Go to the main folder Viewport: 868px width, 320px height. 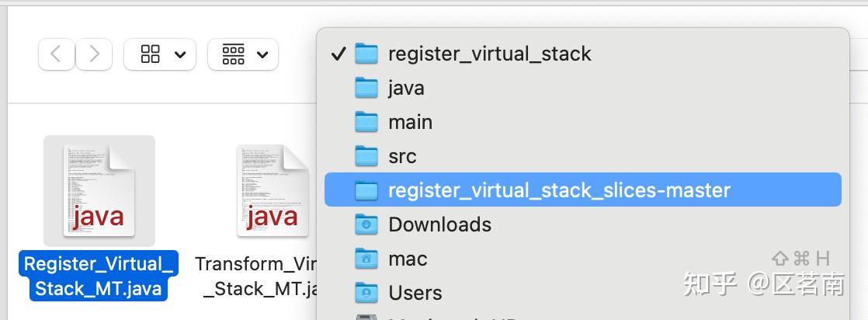(410, 122)
